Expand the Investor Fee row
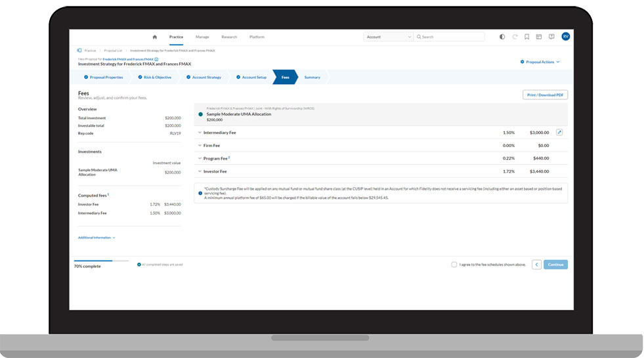This screenshot has width=644, height=358. pos(200,171)
